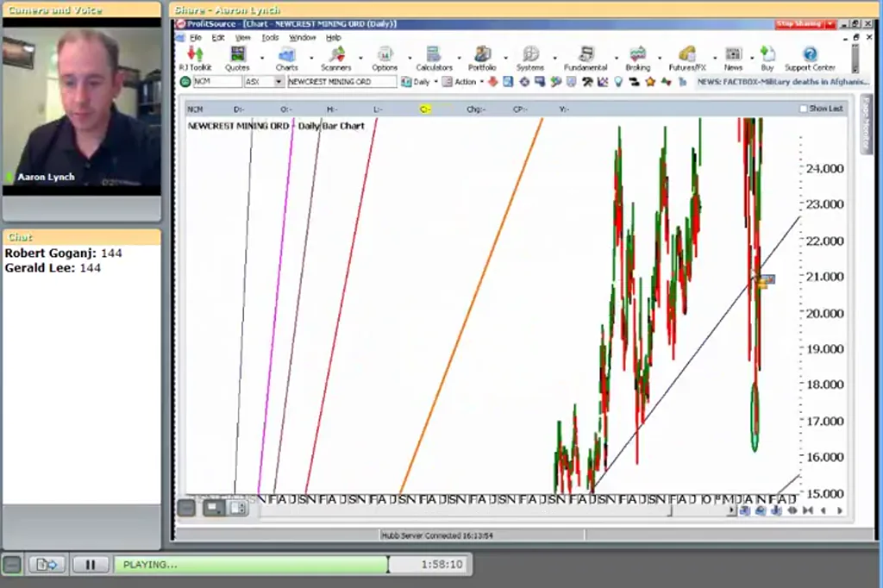
Task: Open the News tool
Action: [x=733, y=59]
